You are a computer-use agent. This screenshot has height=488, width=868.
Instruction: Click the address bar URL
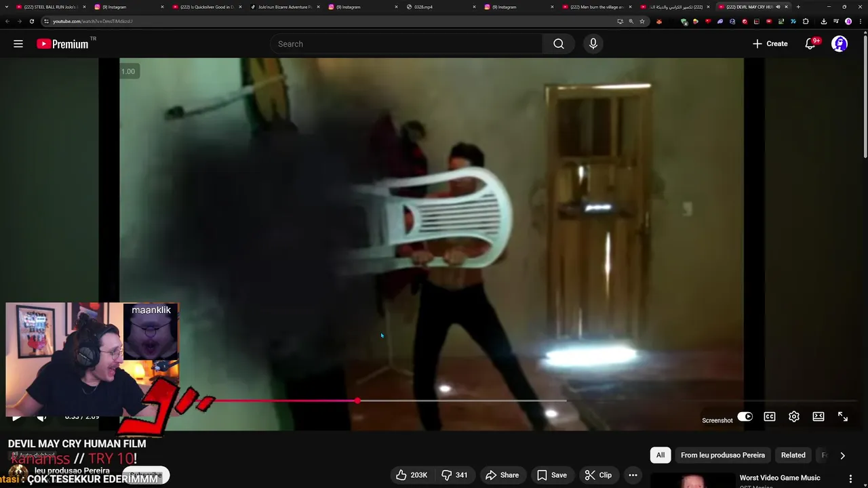pyautogui.click(x=93, y=21)
